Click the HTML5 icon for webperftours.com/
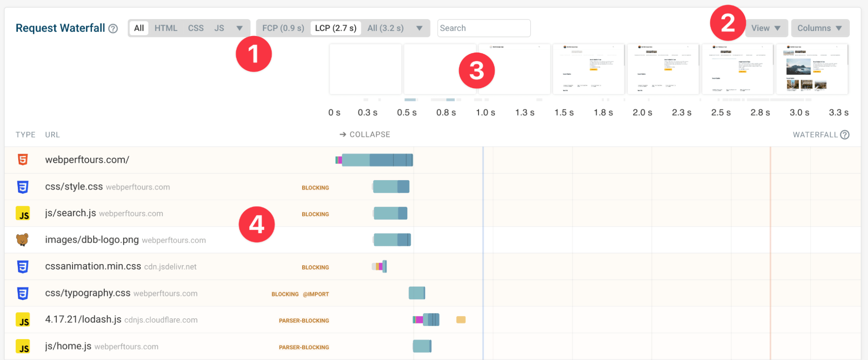This screenshot has width=868, height=360. tap(23, 160)
